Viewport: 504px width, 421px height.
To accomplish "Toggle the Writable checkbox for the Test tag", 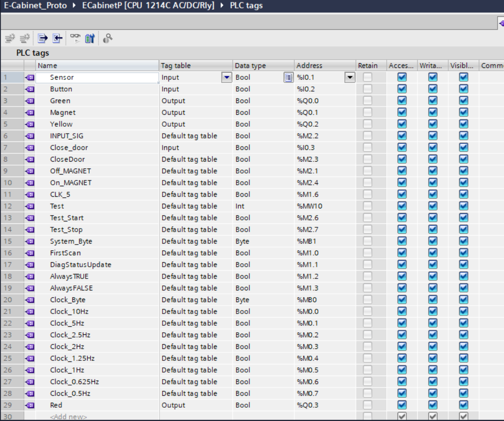I will tap(433, 206).
